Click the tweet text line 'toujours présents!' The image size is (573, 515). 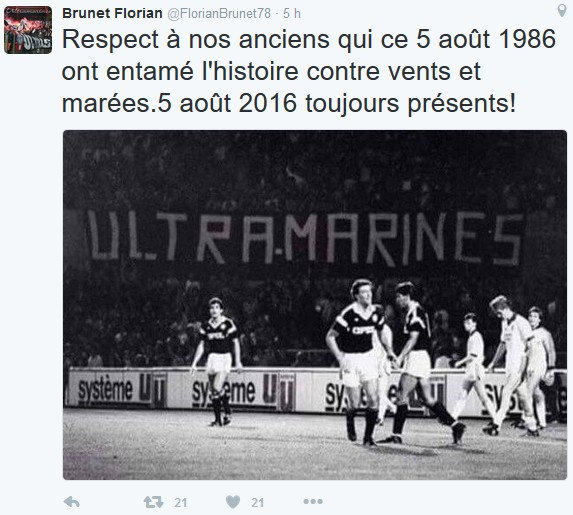pyautogui.click(x=410, y=104)
